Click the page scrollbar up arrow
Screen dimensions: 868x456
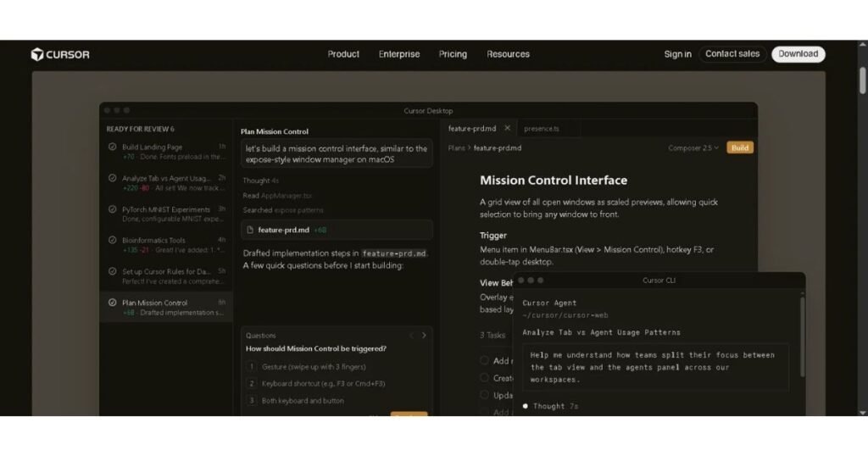(862, 44)
